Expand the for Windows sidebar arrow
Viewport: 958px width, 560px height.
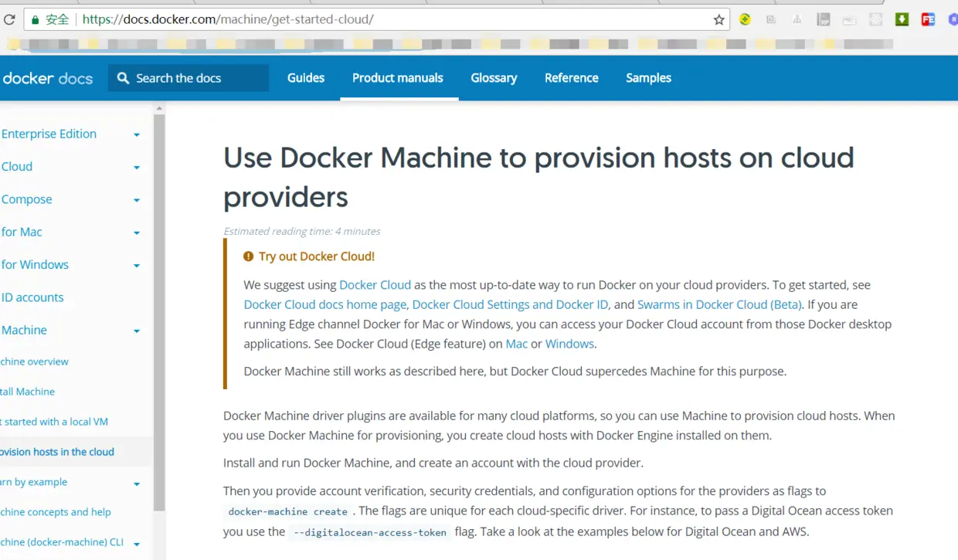(137, 266)
